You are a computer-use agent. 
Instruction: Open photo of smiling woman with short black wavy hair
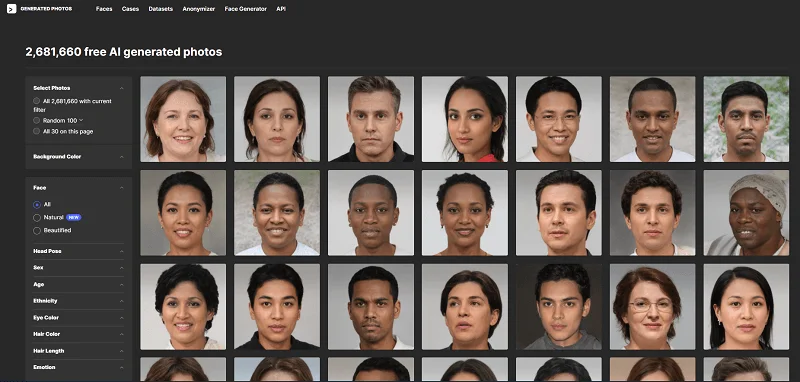(x=183, y=307)
